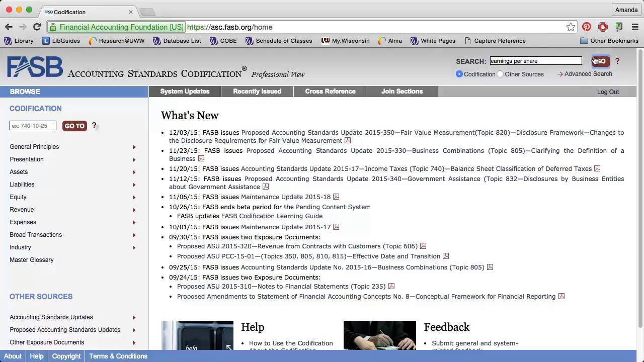
Task: Click the browser back arrow
Action: click(9, 27)
